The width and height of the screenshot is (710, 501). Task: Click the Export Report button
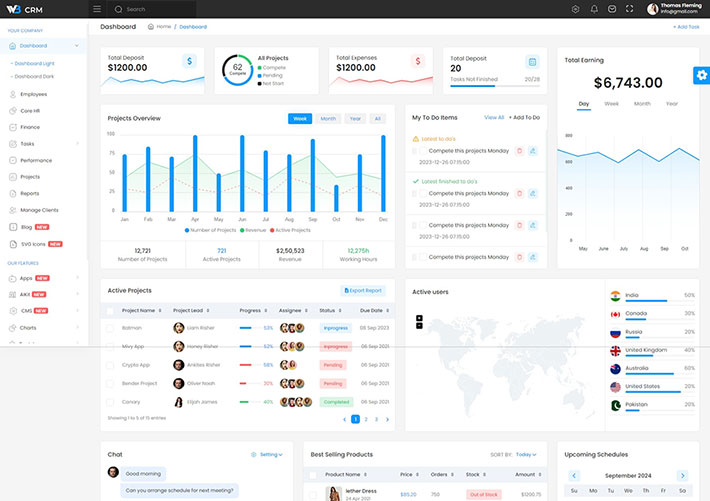pyautogui.click(x=363, y=290)
